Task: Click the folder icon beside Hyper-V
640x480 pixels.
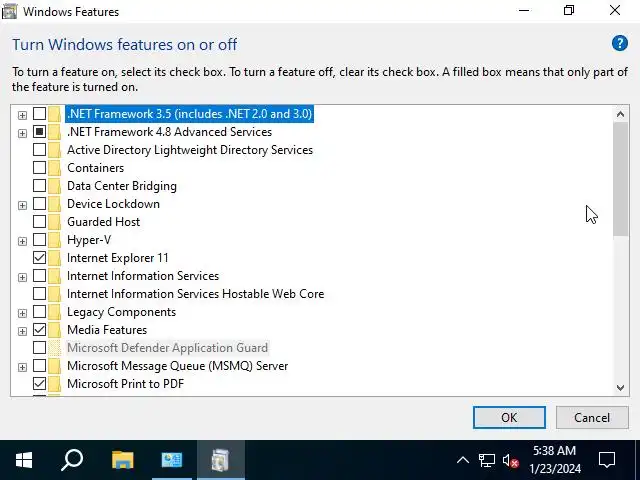Action: point(54,240)
